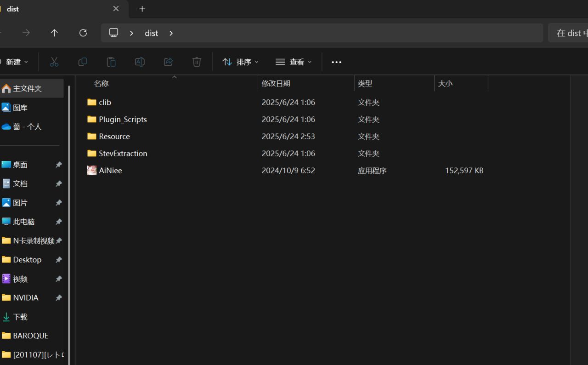Open a new tab with plus button
The width and height of the screenshot is (588, 365).
[142, 9]
